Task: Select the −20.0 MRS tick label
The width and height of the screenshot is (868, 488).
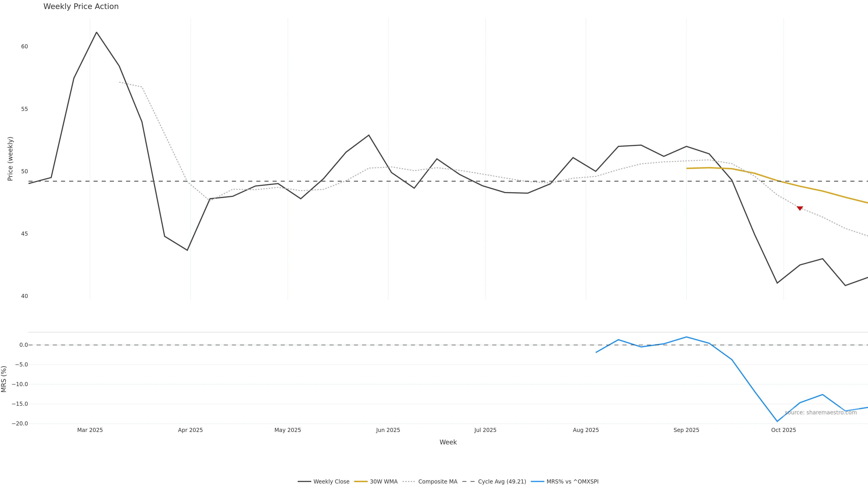Action: click(x=20, y=424)
